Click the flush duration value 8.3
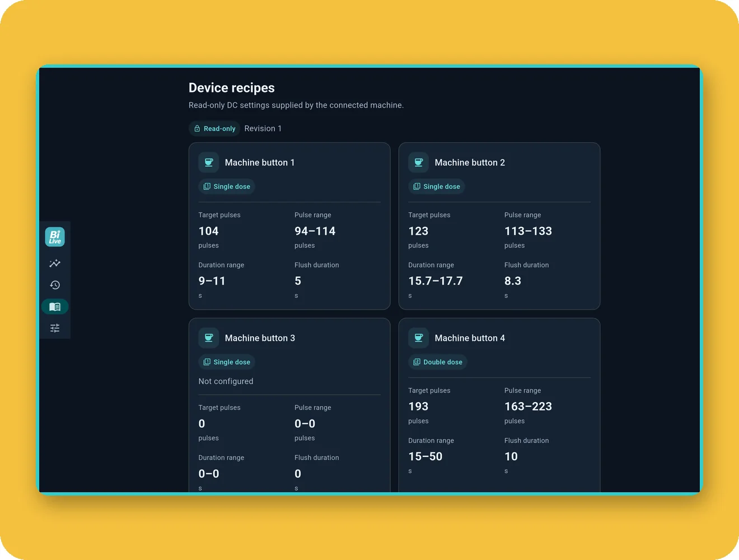 tap(513, 281)
